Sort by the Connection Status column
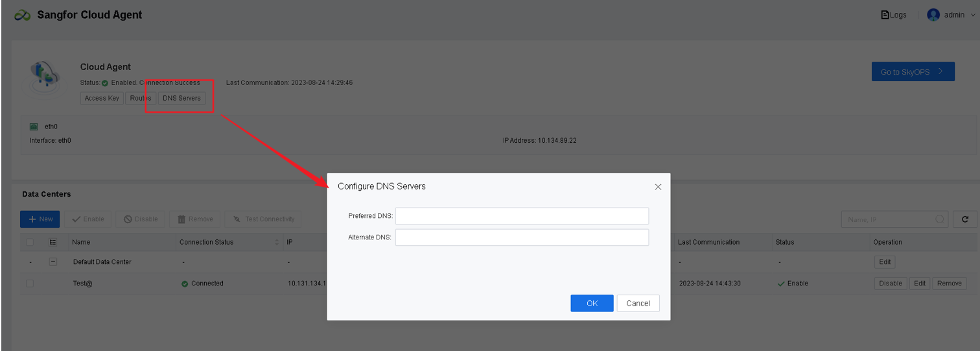 (x=277, y=242)
